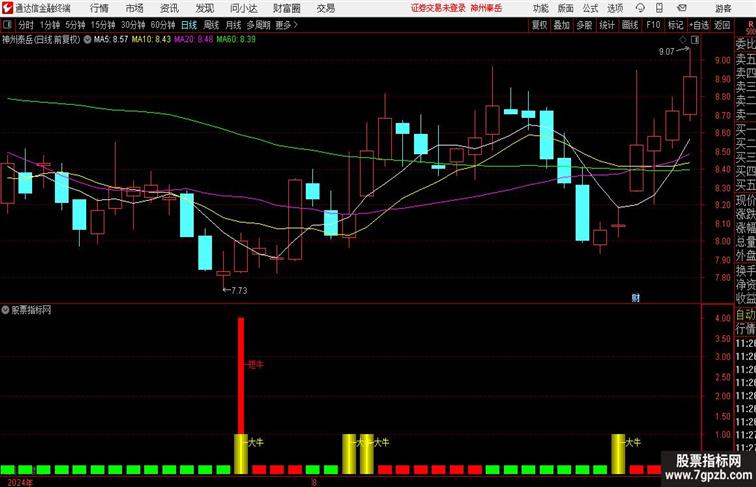Switch to the 分时 period tab

(x=26, y=25)
